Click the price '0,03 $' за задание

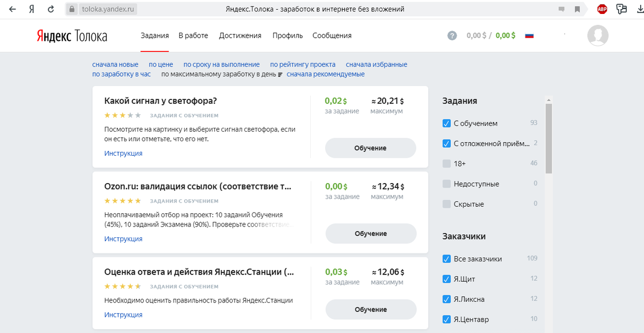(336, 272)
